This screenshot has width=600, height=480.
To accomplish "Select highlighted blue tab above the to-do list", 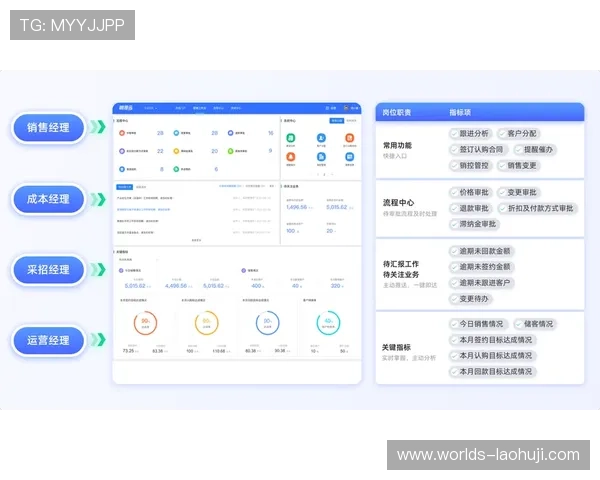I will click(124, 187).
